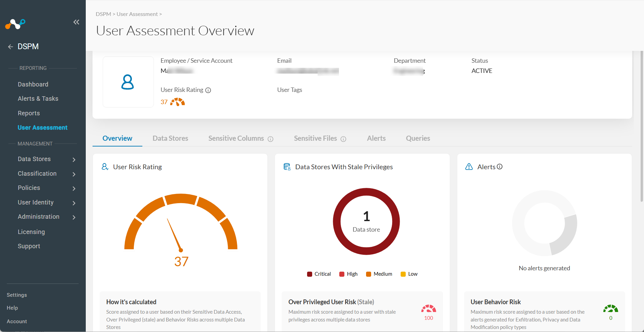This screenshot has height=332, width=644.
Task: Collapse the sidebar with double-chevron icon
Action: click(76, 22)
